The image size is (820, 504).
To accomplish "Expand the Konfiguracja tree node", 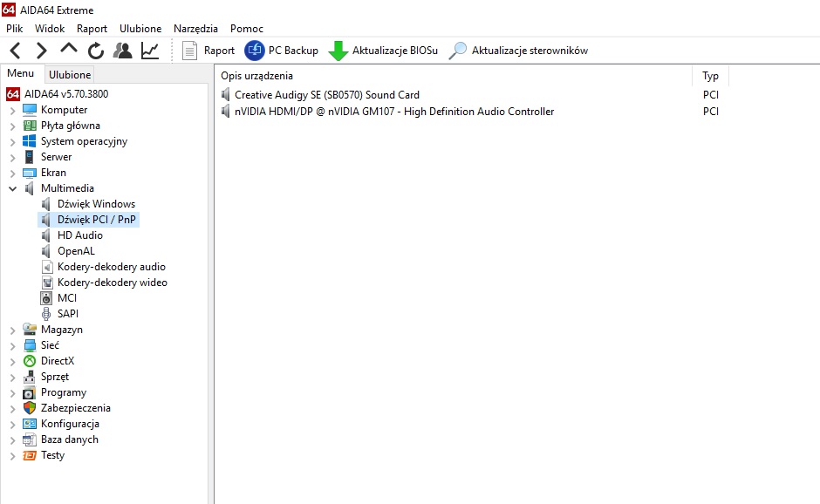I will tap(12, 424).
